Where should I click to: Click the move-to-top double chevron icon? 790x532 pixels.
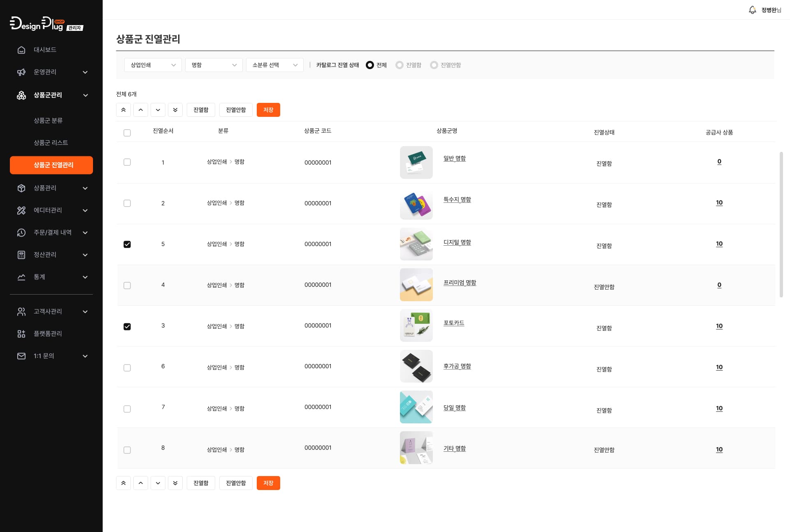tap(123, 110)
